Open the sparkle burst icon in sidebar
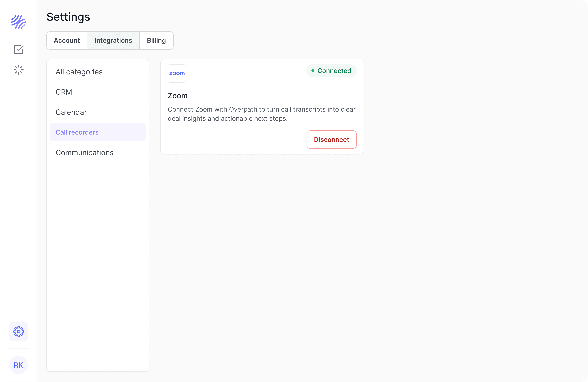588x382 pixels. point(19,70)
